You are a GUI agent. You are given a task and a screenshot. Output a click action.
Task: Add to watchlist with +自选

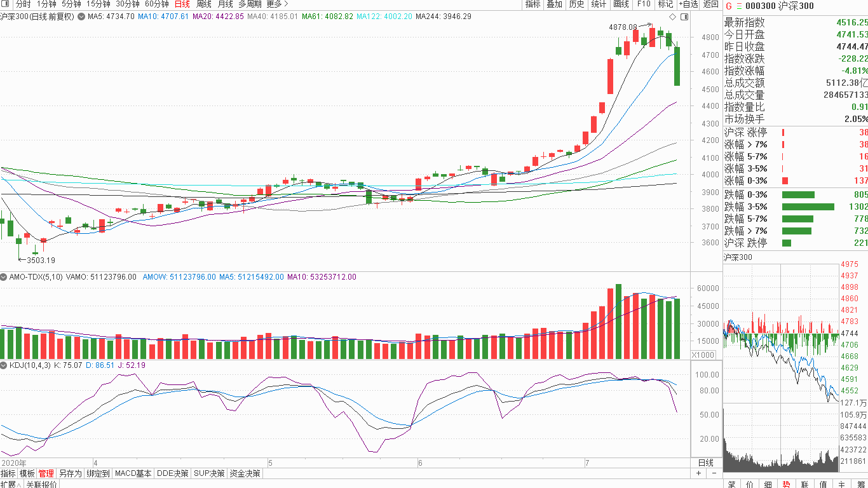coord(688,4)
